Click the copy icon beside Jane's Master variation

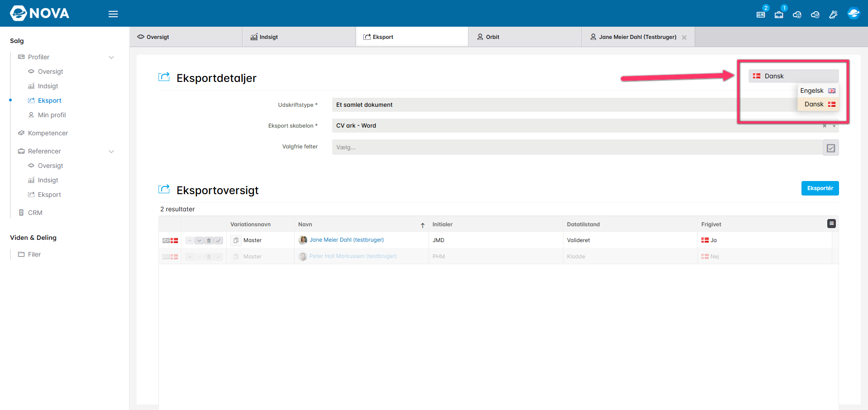pos(236,240)
